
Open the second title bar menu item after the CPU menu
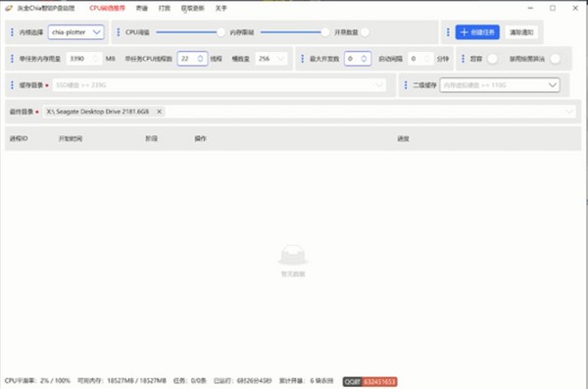(x=142, y=8)
